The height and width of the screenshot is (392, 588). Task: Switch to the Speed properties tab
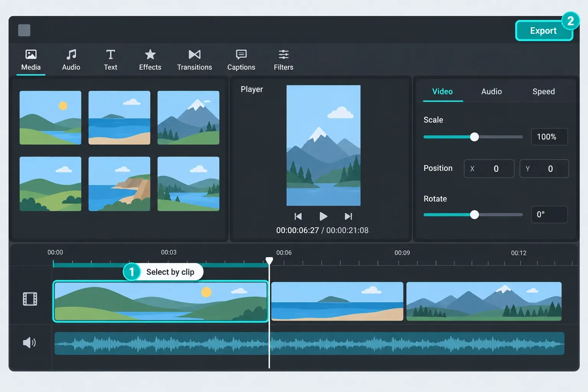tap(544, 91)
